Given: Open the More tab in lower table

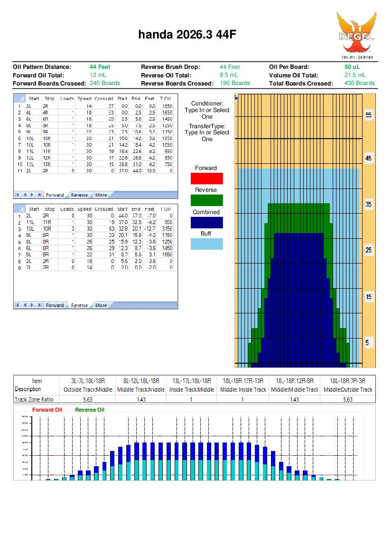Looking at the screenshot, I should 101,305.
